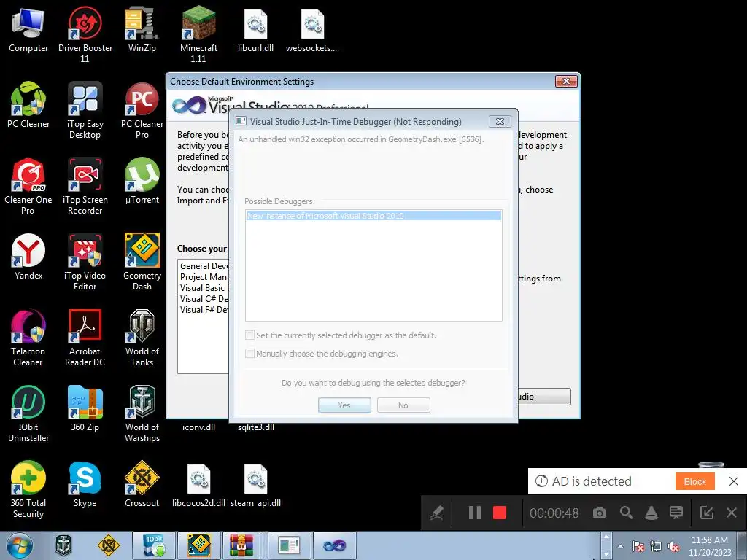Open the clock showing 11:58 AM
The width and height of the screenshot is (747, 560).
[710, 546]
